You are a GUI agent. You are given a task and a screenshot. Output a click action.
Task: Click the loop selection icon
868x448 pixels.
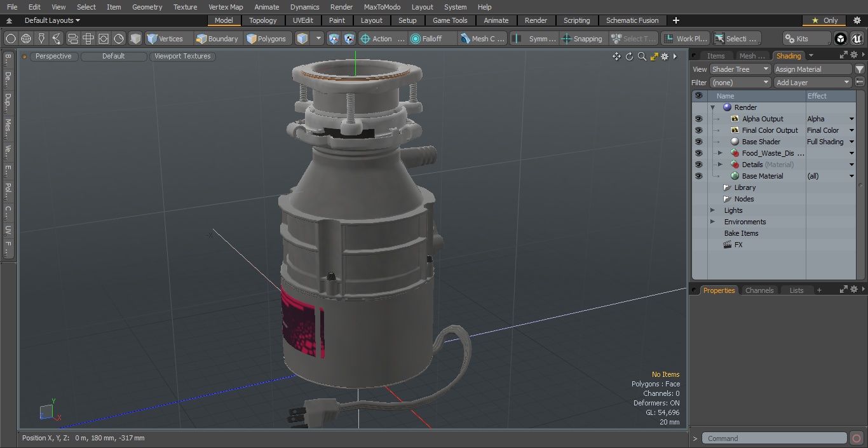tap(72, 39)
